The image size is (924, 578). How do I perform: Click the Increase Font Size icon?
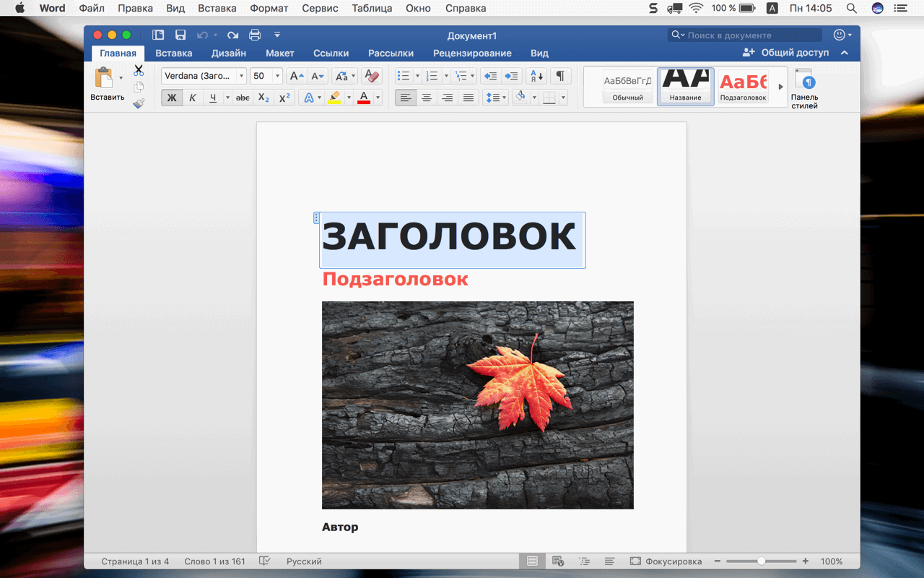(x=296, y=76)
